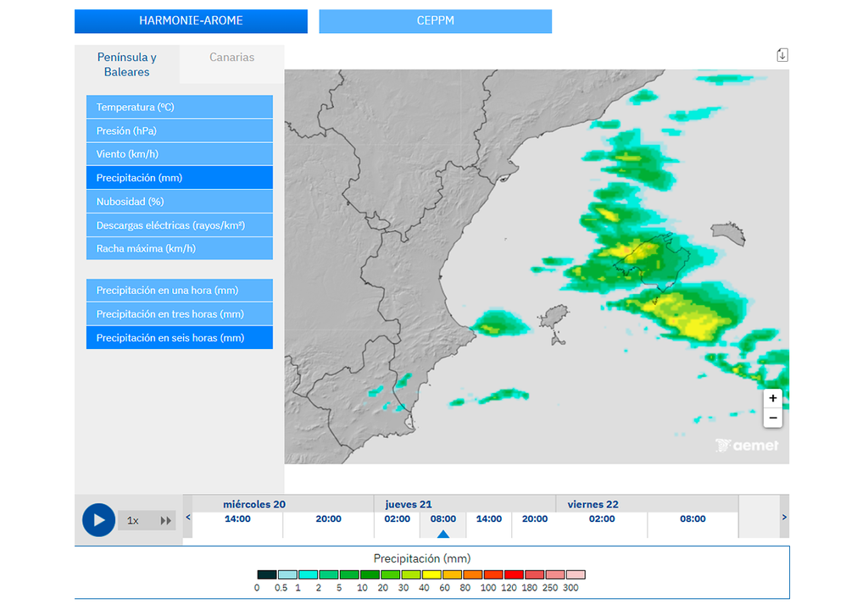Switch to the CEPPM model tab
This screenshot has height=610, width=868.
[435, 21]
